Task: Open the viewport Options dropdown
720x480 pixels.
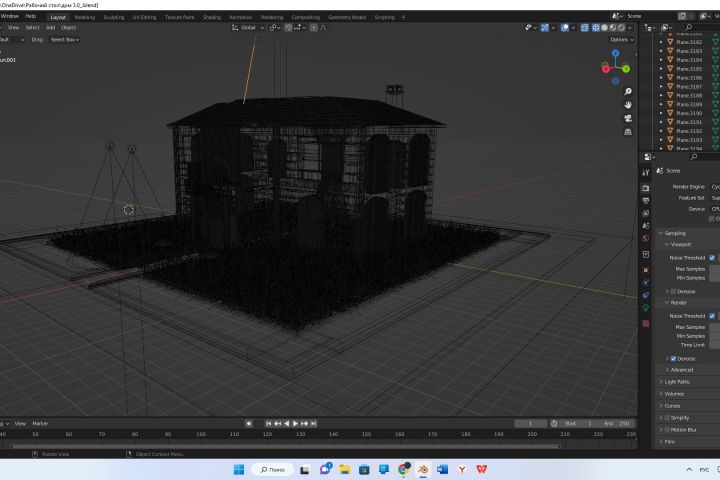Action: 622,40
